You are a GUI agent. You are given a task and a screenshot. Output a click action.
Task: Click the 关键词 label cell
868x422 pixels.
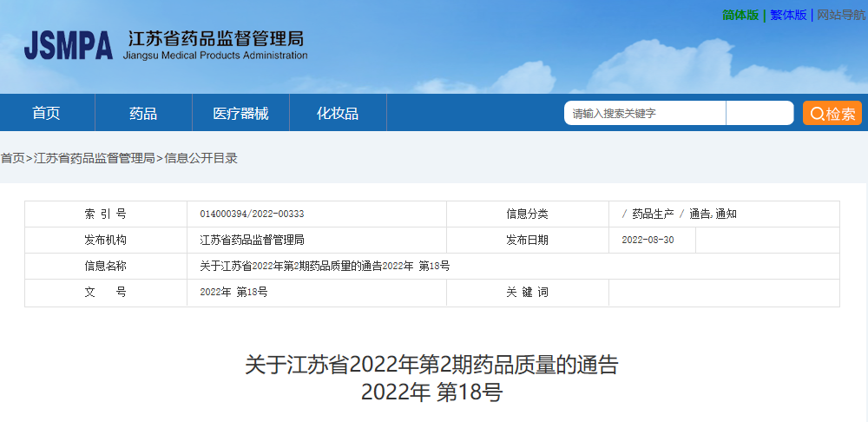(x=528, y=293)
